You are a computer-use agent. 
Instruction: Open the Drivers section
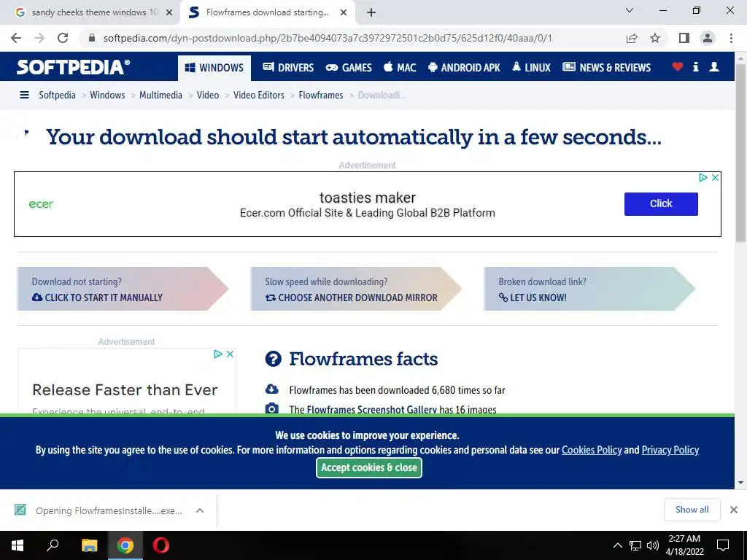(288, 68)
